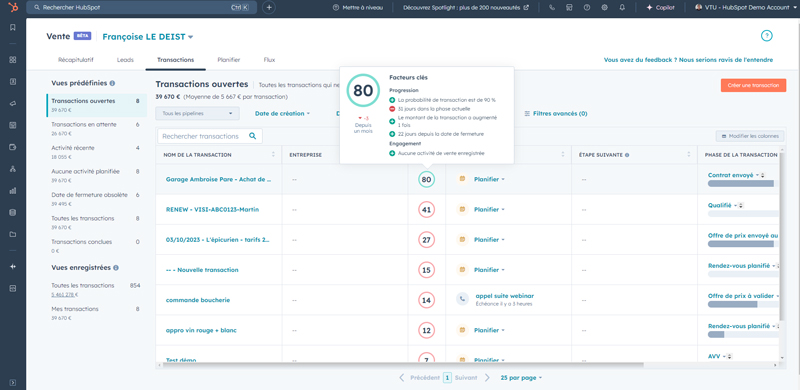Open Planifier dropdown in Garage Ambroise row
This screenshot has width=800, height=390.
tap(489, 179)
